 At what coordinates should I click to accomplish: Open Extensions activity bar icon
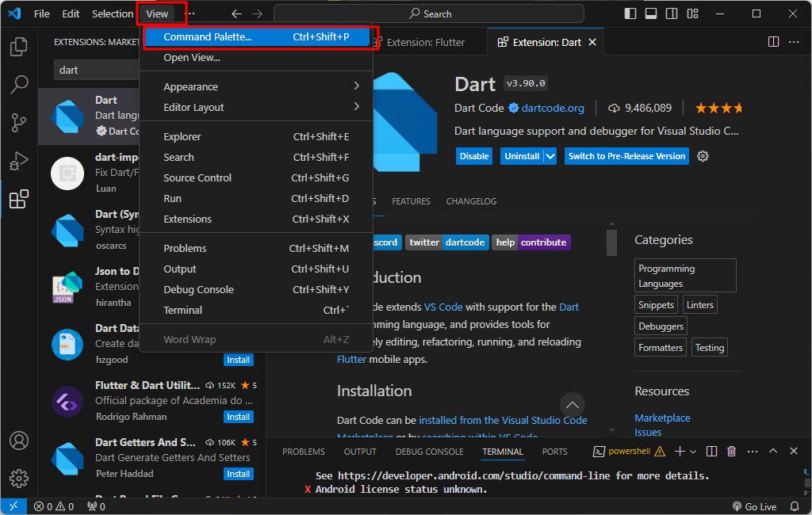(19, 200)
